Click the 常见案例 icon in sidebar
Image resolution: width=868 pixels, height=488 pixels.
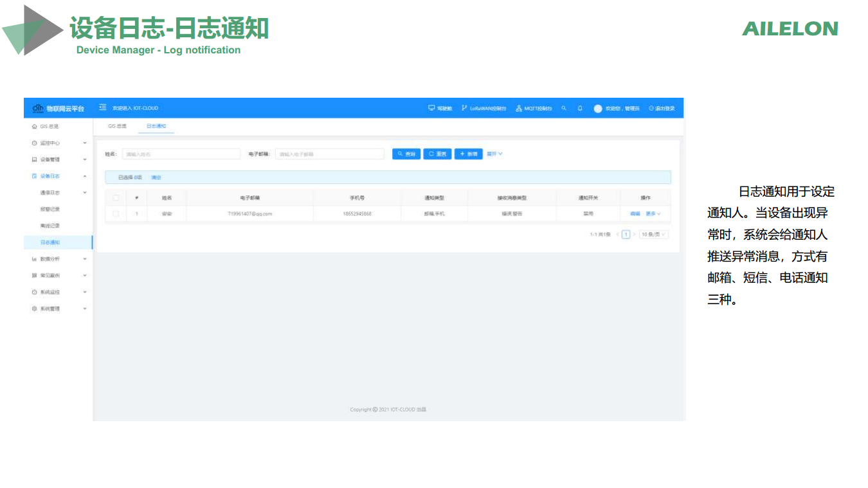click(x=35, y=275)
